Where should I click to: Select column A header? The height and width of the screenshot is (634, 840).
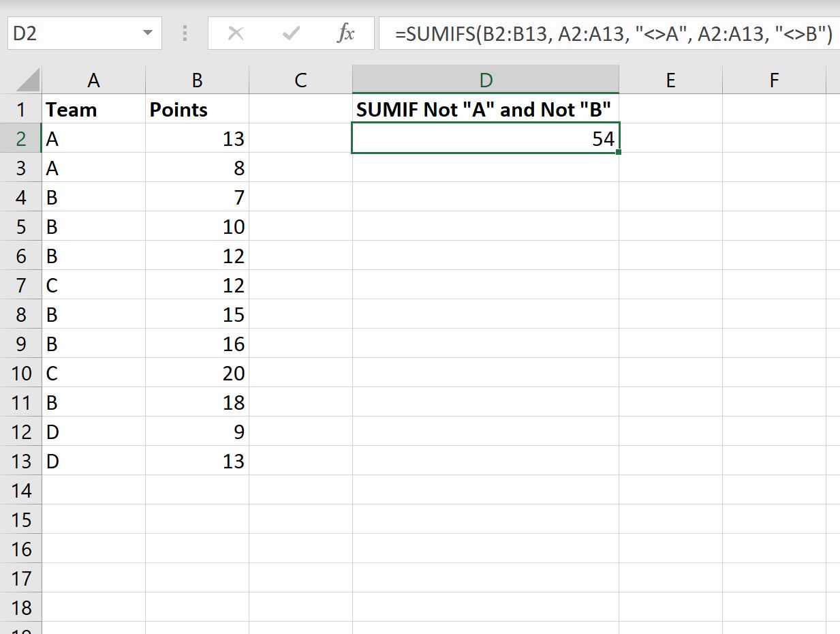[93, 79]
